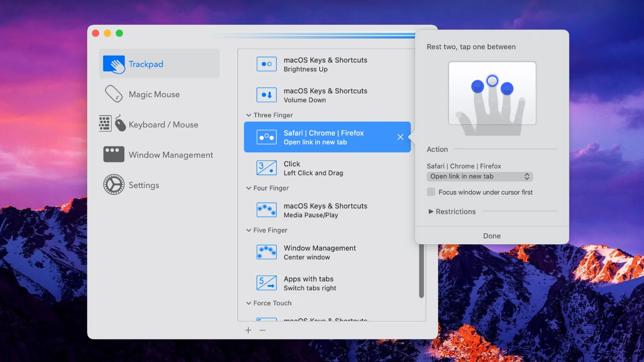Select the Click Left Click and Drag row
Image resolution: width=644 pixels, height=362 pixels.
pyautogui.click(x=328, y=168)
